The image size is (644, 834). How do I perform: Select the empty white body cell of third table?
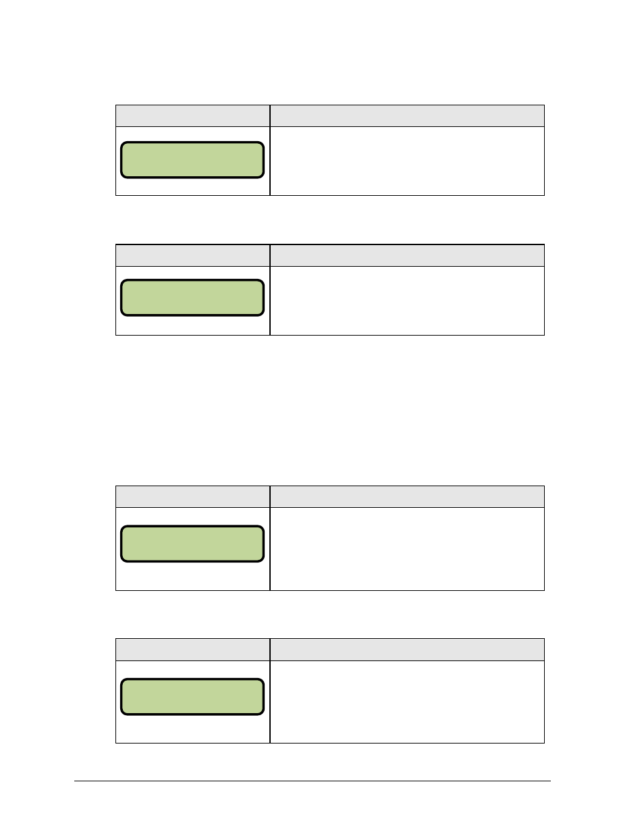click(x=407, y=549)
